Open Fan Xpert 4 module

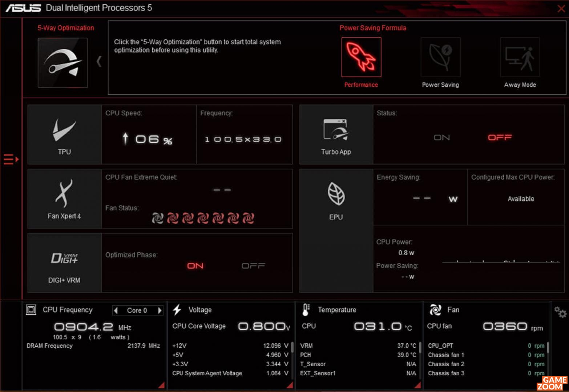(x=64, y=199)
